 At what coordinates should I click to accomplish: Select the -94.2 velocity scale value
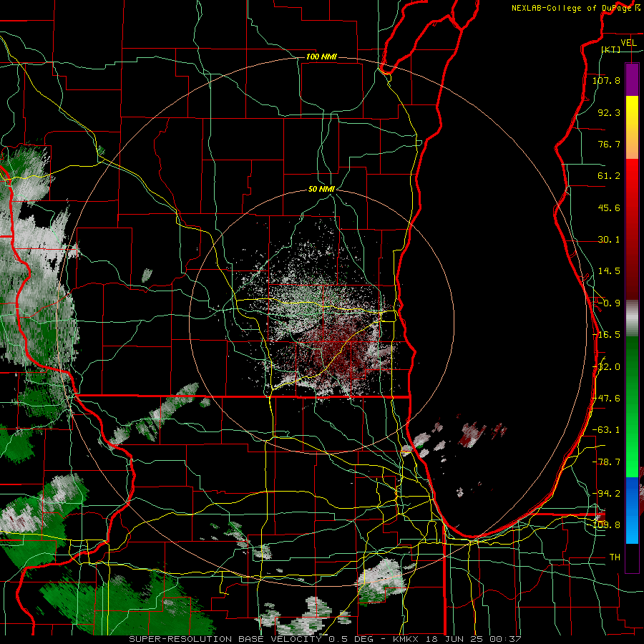606,494
